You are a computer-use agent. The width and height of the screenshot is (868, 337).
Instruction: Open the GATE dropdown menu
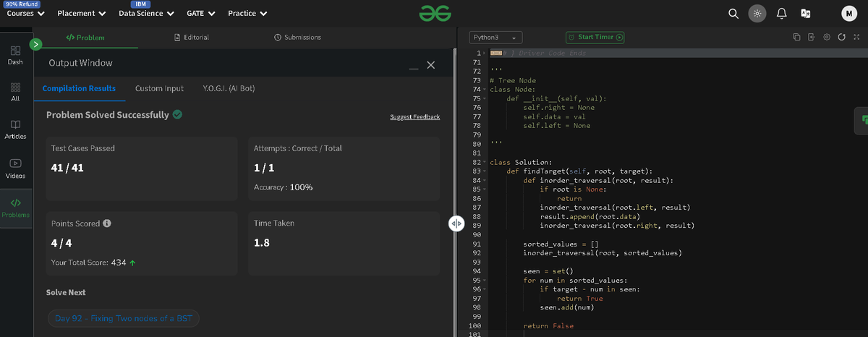(201, 13)
